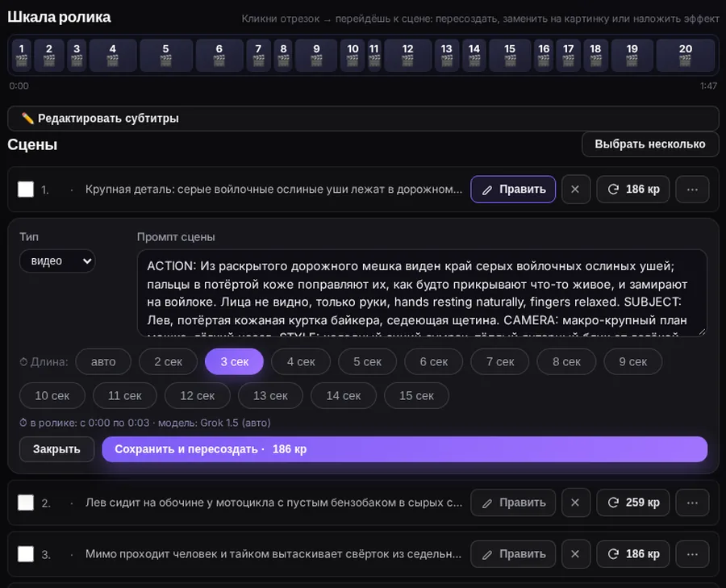This screenshot has height=588, width=726.
Task: Set length to авто
Action: pos(103,361)
